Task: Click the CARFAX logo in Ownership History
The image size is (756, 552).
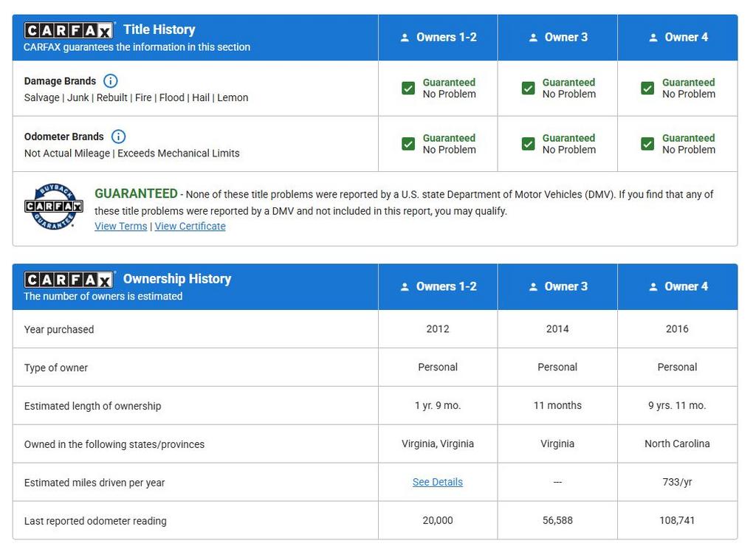Action: pos(69,280)
